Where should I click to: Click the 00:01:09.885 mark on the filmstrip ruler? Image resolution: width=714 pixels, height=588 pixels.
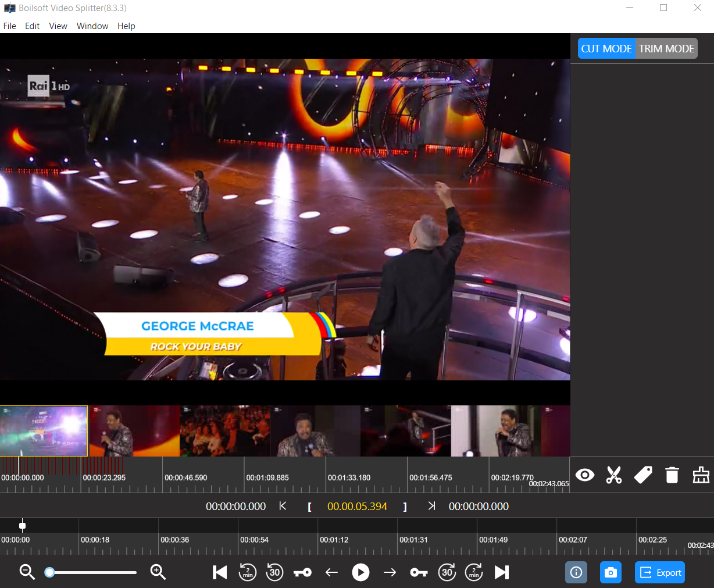coord(267,477)
